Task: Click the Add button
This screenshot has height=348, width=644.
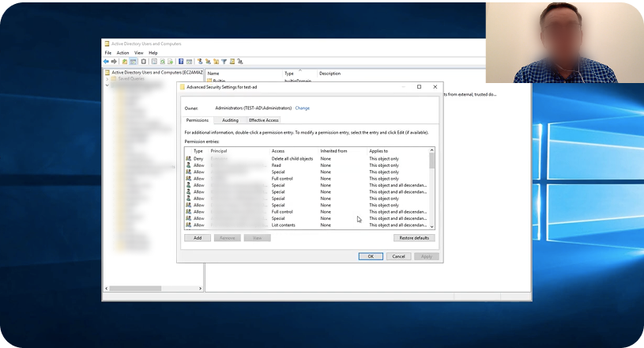Action: click(198, 238)
